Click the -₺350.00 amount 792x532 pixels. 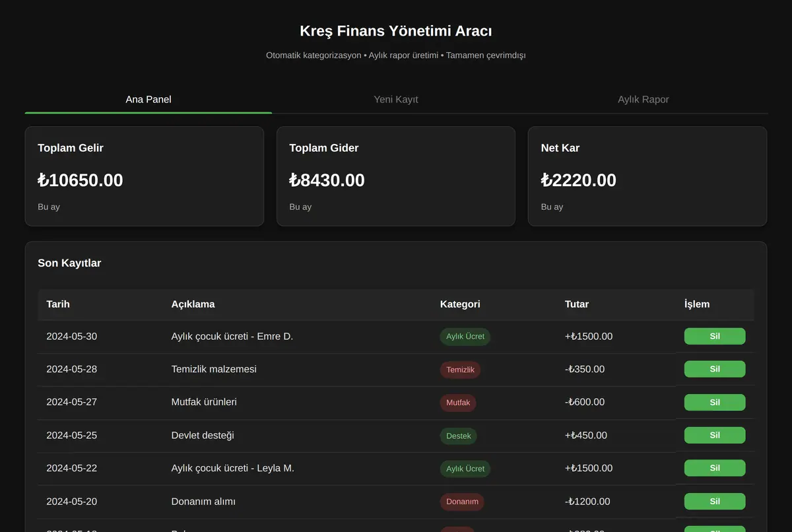click(x=585, y=369)
